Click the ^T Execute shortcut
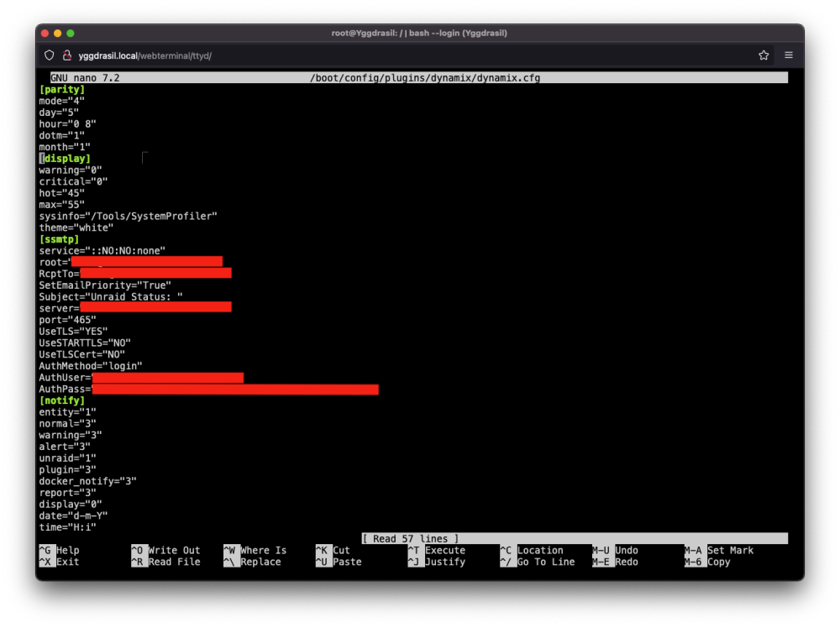The image size is (840, 628). click(437, 551)
